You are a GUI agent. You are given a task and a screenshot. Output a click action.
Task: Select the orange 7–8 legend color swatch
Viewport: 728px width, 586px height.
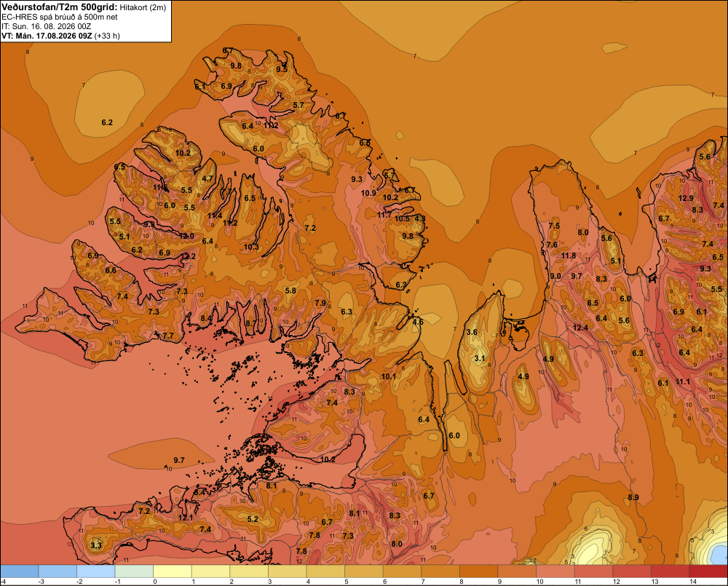pos(440,571)
